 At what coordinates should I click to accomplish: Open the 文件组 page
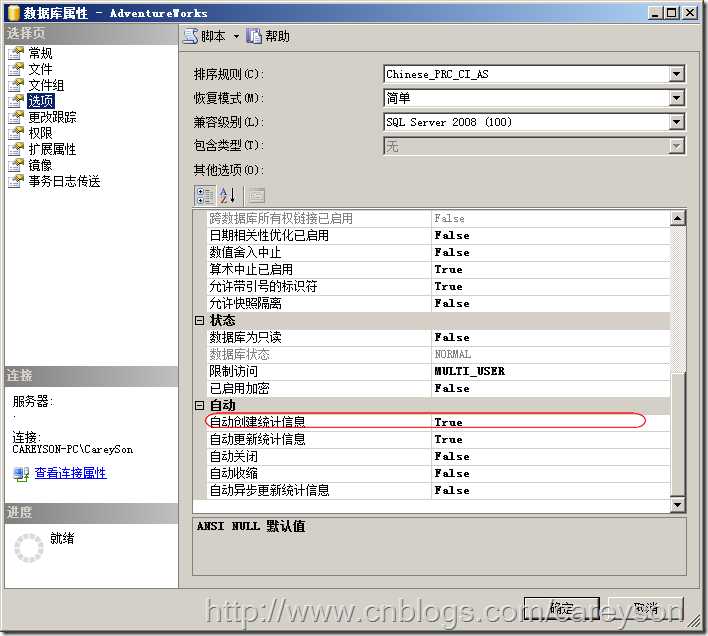[46, 85]
